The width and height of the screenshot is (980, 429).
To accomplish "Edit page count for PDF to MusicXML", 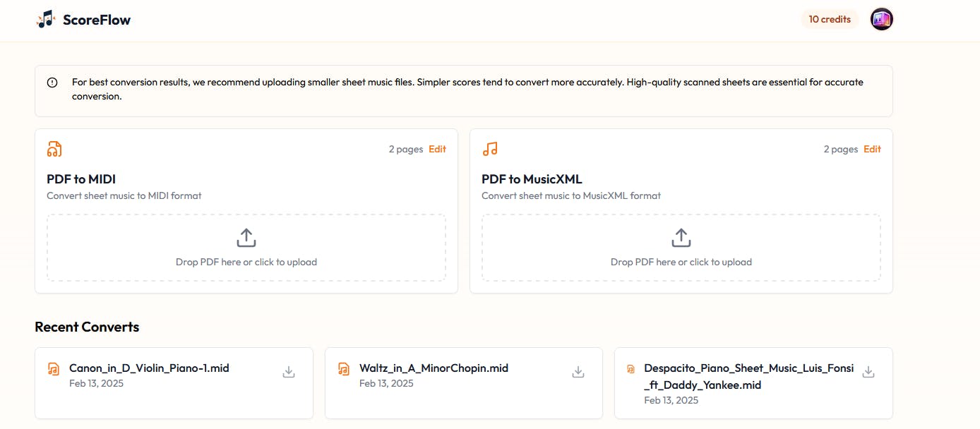I will pyautogui.click(x=873, y=149).
